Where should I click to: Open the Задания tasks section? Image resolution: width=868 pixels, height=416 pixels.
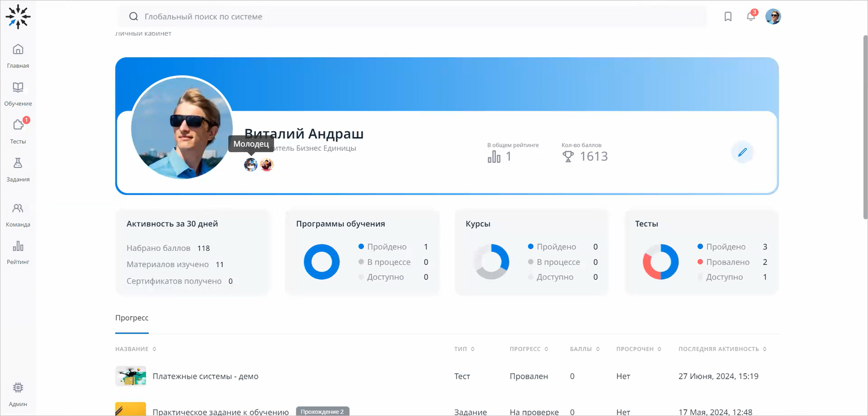[x=18, y=170]
